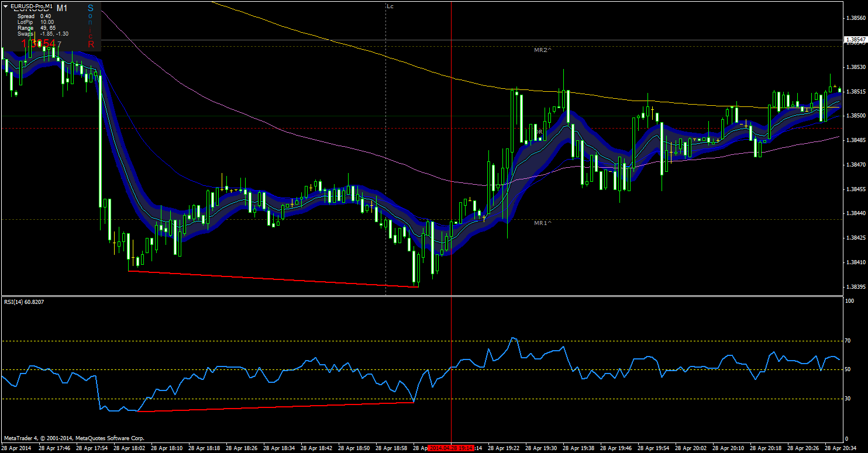Click the 28 Apr 18:10 time label
This screenshot has height=453, width=868.
tap(166, 448)
